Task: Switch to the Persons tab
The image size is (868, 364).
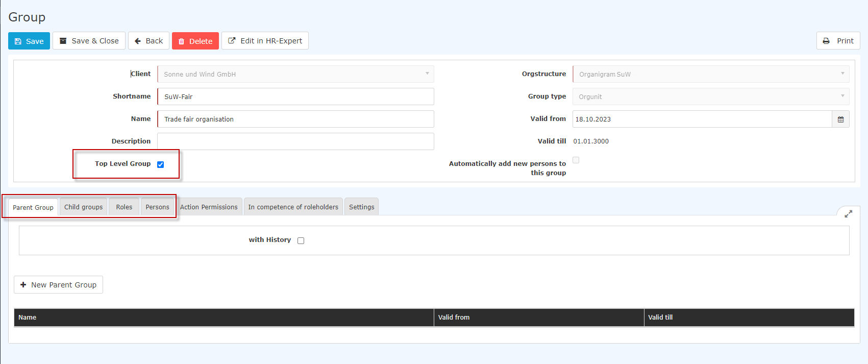Action: point(157,207)
